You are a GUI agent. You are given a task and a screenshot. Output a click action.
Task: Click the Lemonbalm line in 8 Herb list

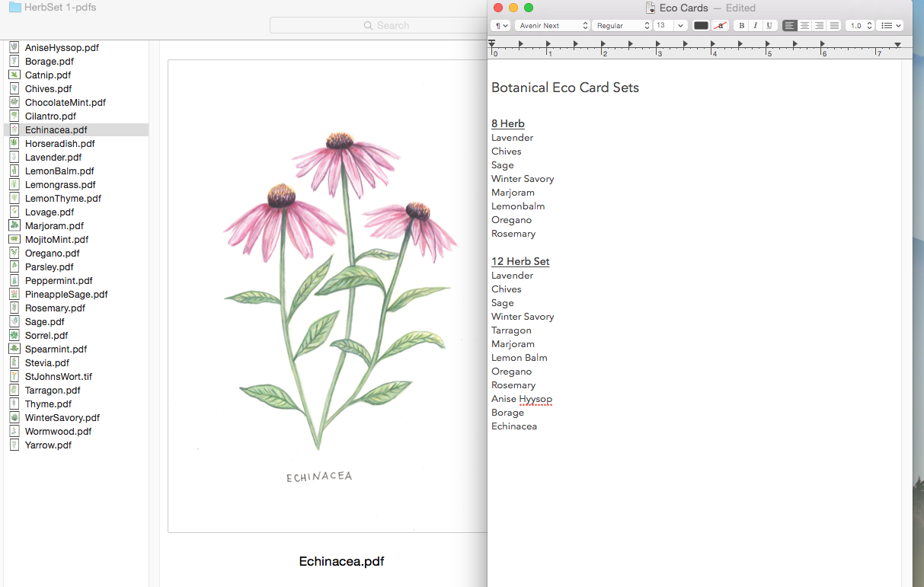518,206
